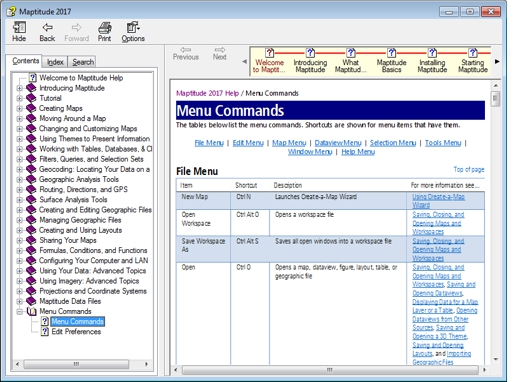Open the Importing Geographic Files link
This screenshot has width=525, height=382.
click(442, 358)
